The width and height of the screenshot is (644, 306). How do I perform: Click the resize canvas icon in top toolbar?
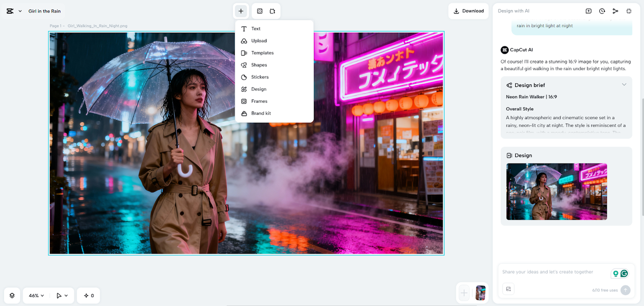pyautogui.click(x=273, y=11)
